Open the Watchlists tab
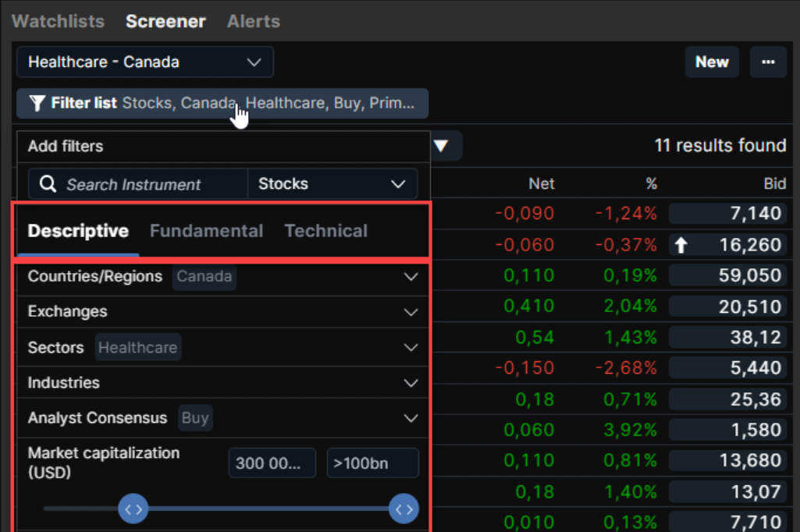Screen dimensions: 800x532 (x=59, y=21)
